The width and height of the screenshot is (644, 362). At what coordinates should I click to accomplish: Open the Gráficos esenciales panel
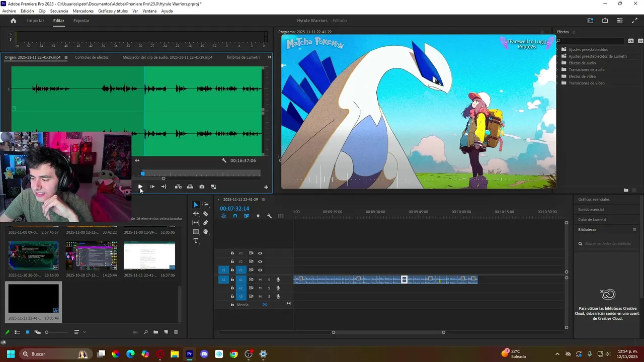coord(594,200)
